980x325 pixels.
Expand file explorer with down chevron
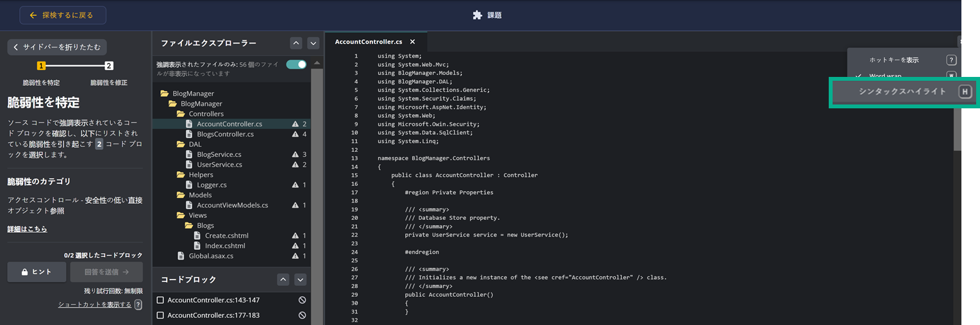313,43
